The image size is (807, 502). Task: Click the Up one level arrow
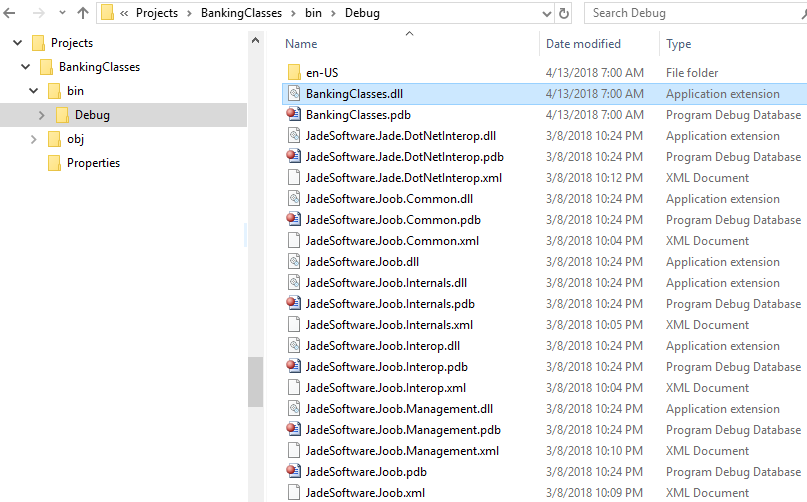pos(83,13)
